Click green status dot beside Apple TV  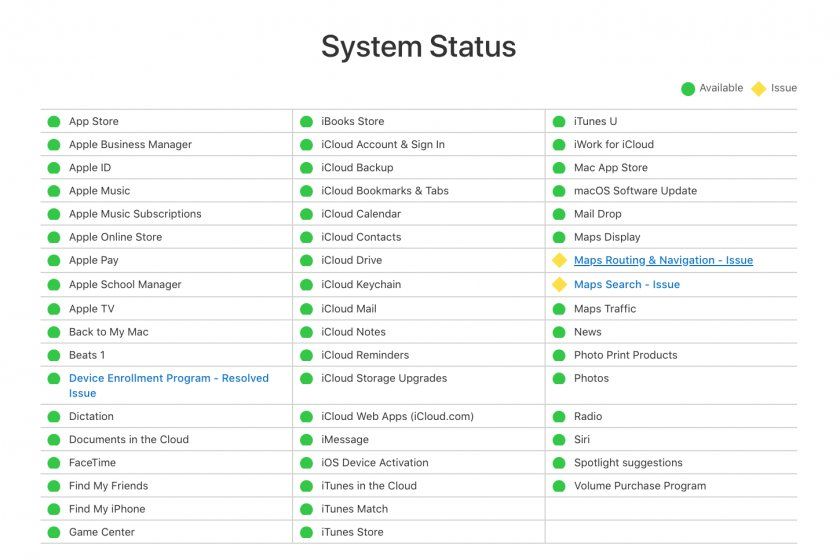[54, 309]
